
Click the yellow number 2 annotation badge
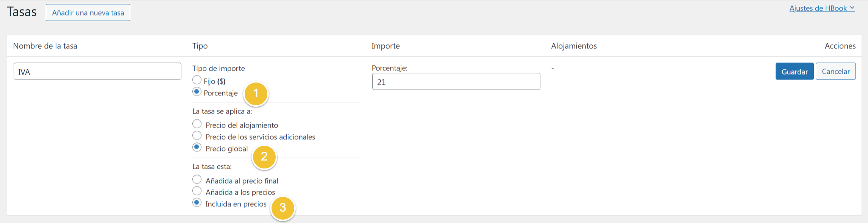click(264, 157)
